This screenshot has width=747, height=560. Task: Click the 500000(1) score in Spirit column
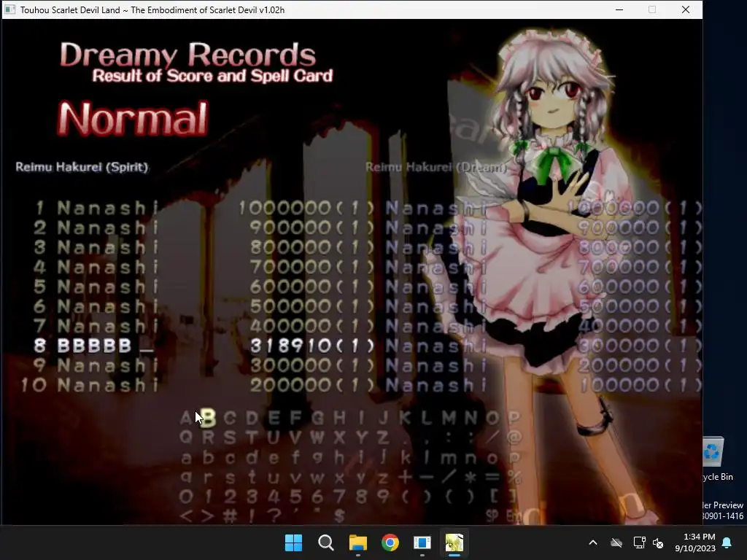(312, 307)
